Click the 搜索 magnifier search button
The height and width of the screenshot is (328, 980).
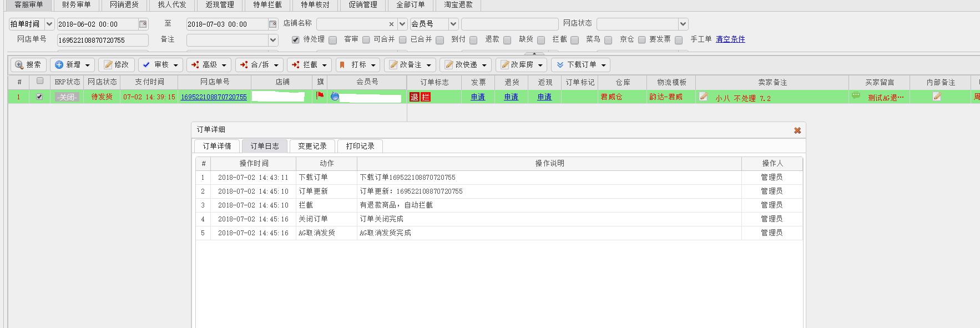click(x=28, y=65)
